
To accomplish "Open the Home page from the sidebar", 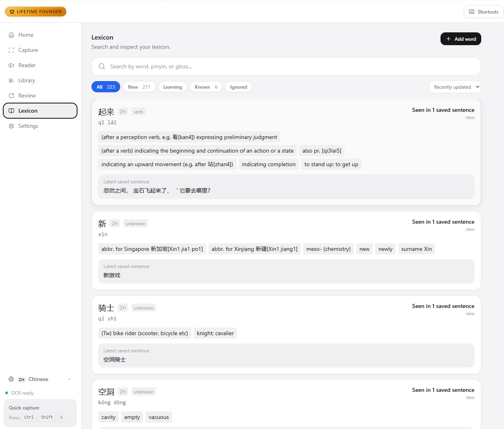I will [x=40, y=35].
